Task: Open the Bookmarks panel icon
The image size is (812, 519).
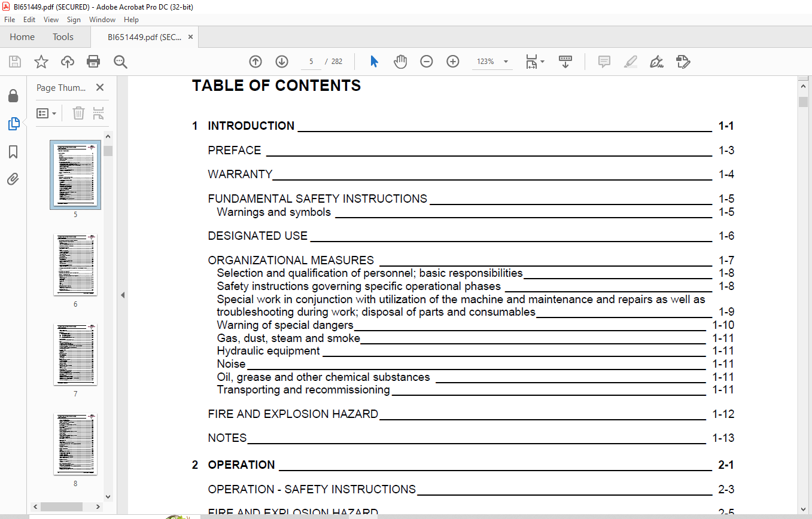Action: (13, 152)
